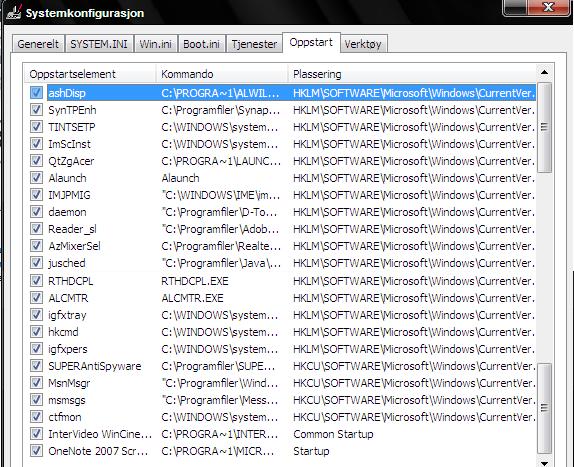Screen dimensions: 574x467
Task: Disable daemon startup item checkbox
Action: (x=36, y=212)
